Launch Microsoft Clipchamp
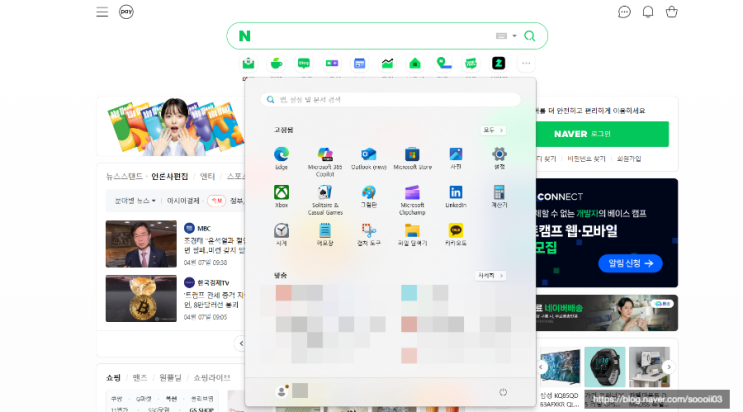 [x=412, y=192]
